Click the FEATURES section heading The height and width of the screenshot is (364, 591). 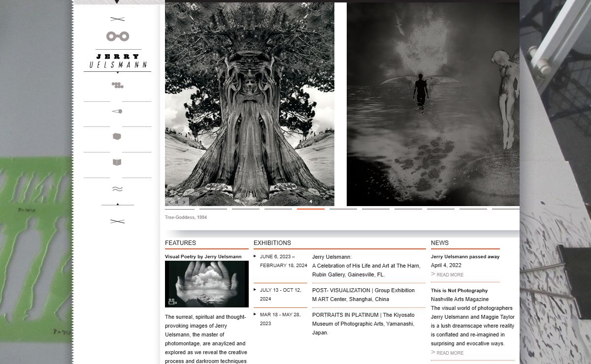point(180,243)
